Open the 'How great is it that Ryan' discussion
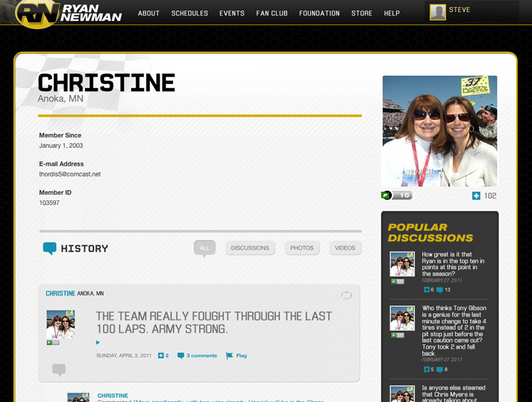Image resolution: width=532 pixels, height=402 pixels. point(453,264)
